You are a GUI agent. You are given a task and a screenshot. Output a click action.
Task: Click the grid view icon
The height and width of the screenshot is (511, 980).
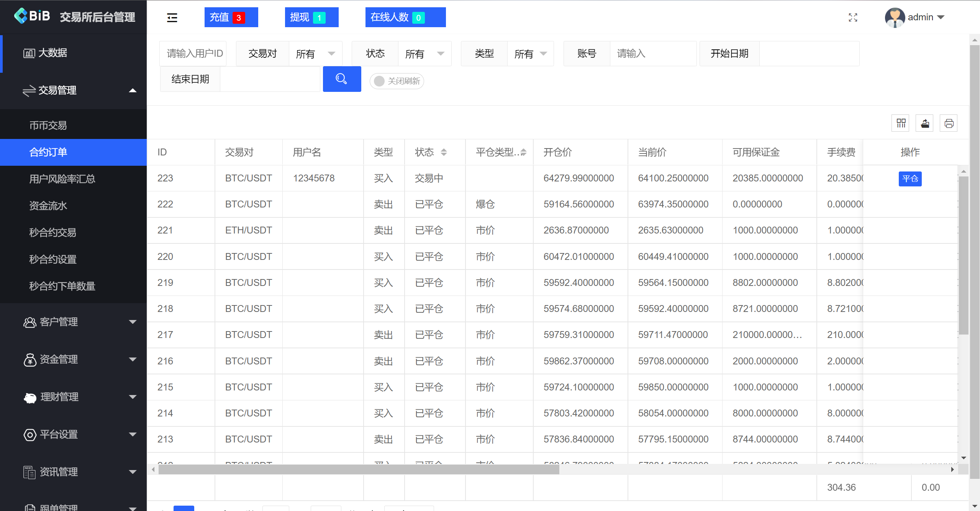(901, 124)
